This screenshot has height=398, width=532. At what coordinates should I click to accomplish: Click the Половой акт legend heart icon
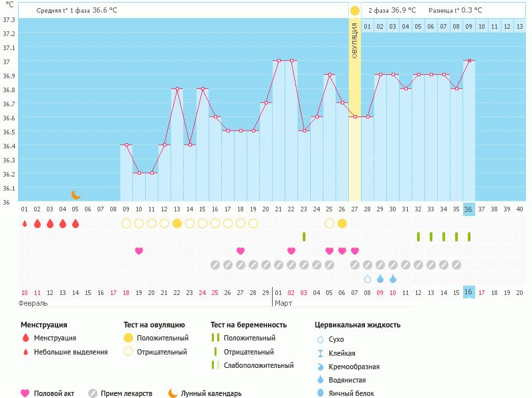pos(25,393)
